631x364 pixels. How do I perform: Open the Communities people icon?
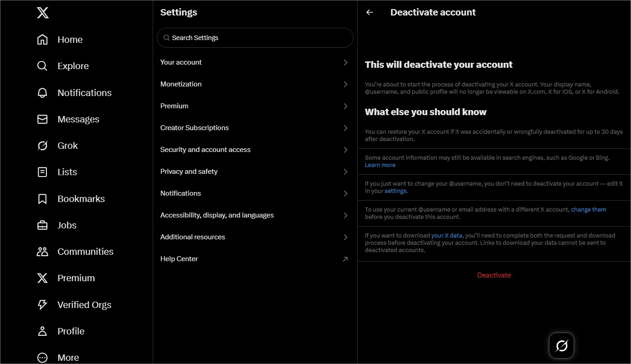coord(42,252)
